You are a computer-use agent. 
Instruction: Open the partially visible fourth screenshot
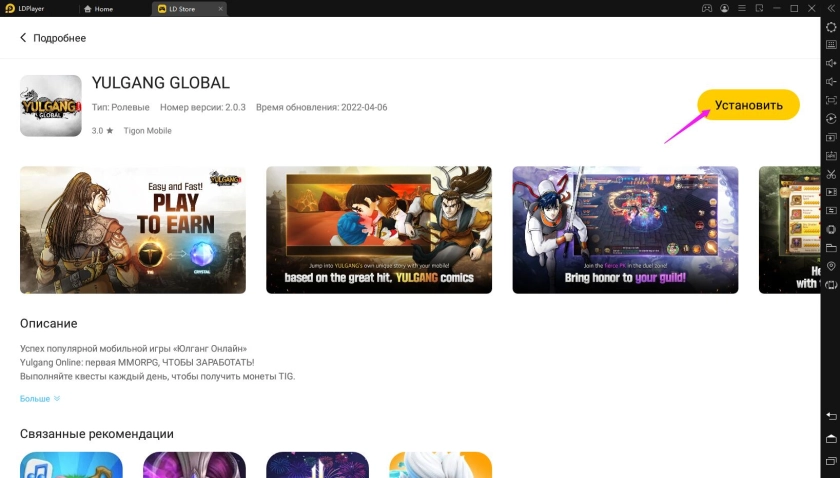[789, 230]
